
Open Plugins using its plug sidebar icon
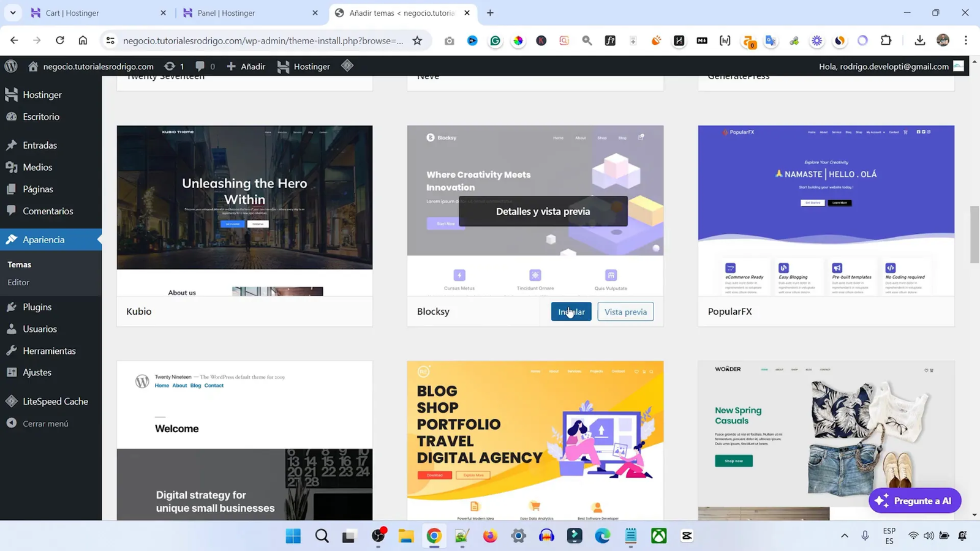pyautogui.click(x=12, y=307)
